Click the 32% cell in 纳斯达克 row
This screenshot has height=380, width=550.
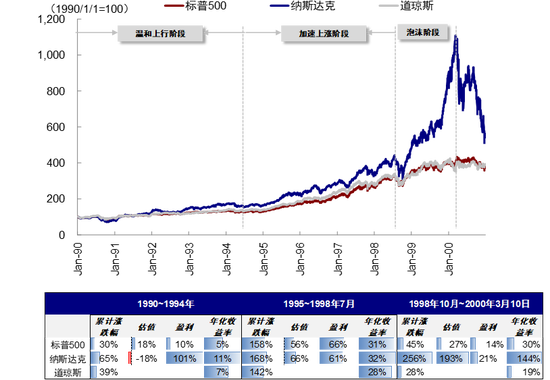click(x=377, y=359)
